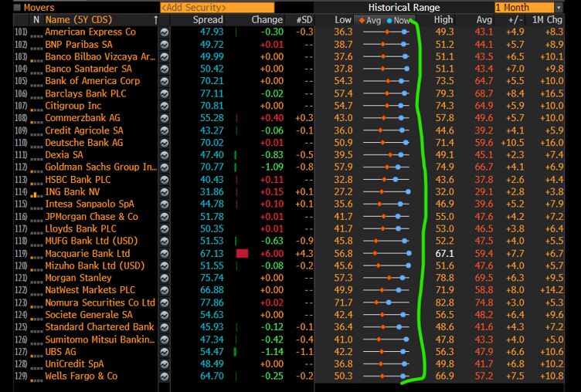This screenshot has width=581, height=392.
Task: Click the Avg value 74.8 for Nomura
Action: click(484, 302)
